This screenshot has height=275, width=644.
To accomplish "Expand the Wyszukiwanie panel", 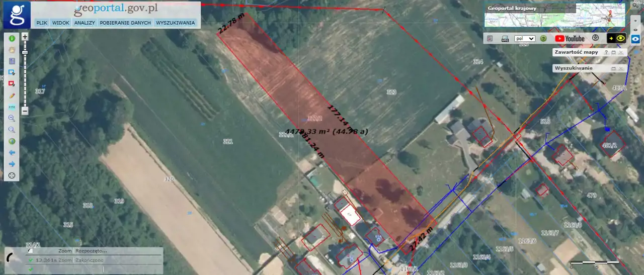I will 613,68.
